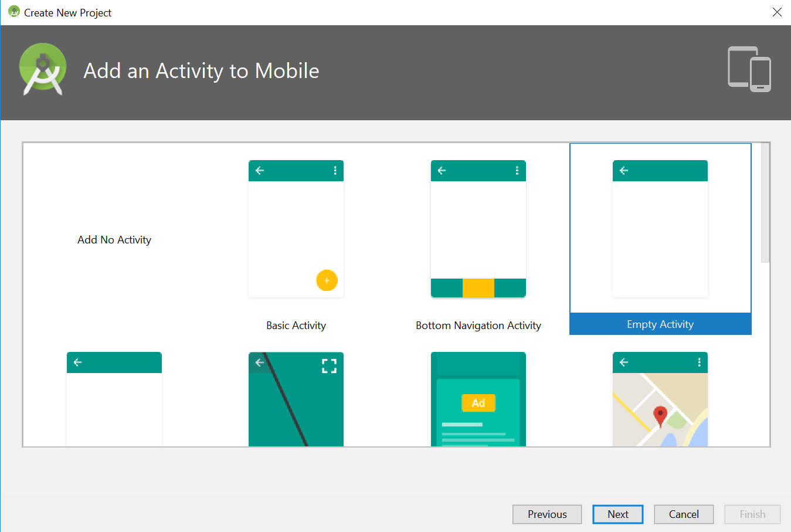Image resolution: width=791 pixels, height=532 pixels.
Task: Click the phone and tablet device icon
Action: click(749, 69)
